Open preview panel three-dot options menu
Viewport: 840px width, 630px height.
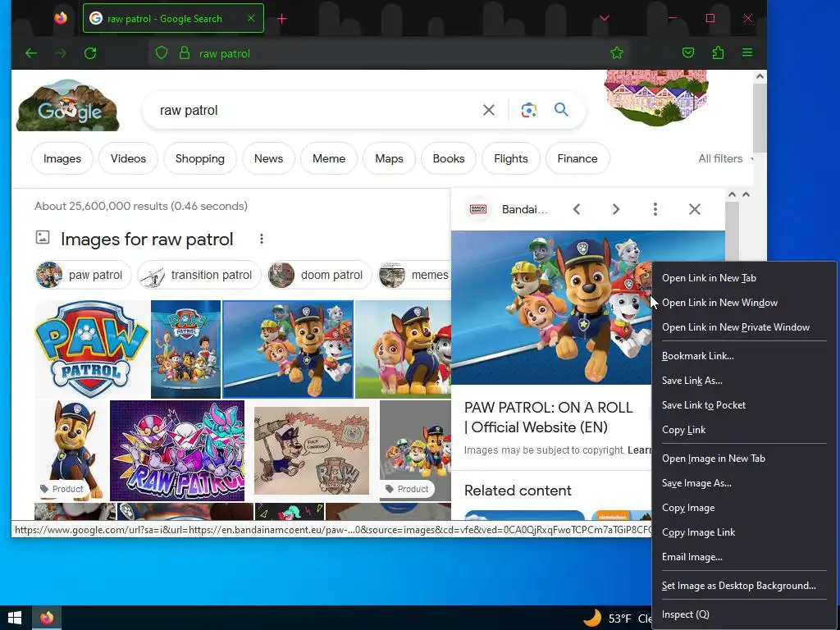coord(655,209)
